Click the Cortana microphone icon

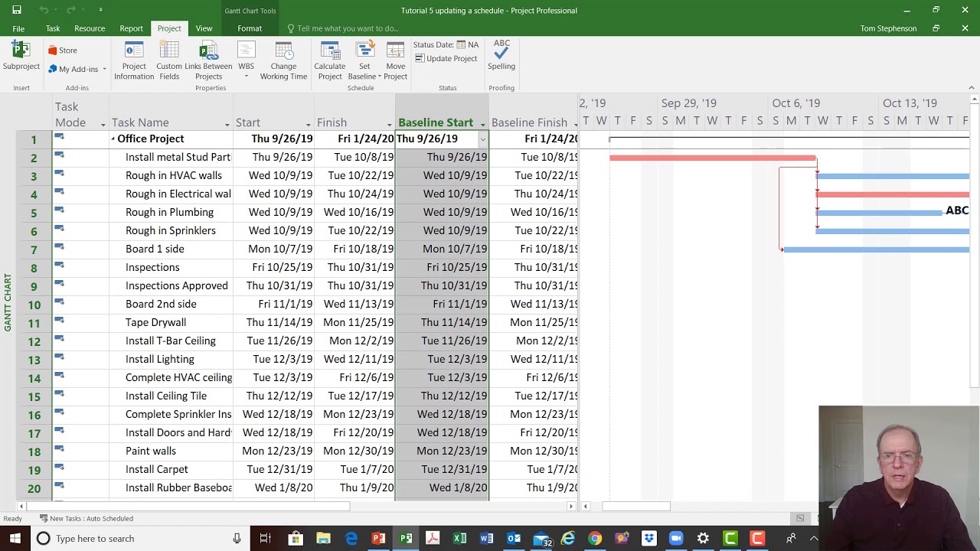tap(237, 538)
